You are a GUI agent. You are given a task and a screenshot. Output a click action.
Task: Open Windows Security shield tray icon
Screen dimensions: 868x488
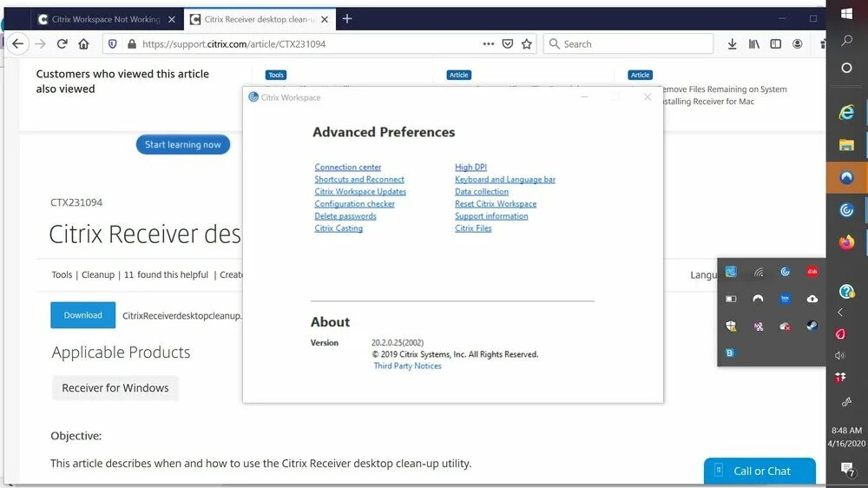[731, 326]
